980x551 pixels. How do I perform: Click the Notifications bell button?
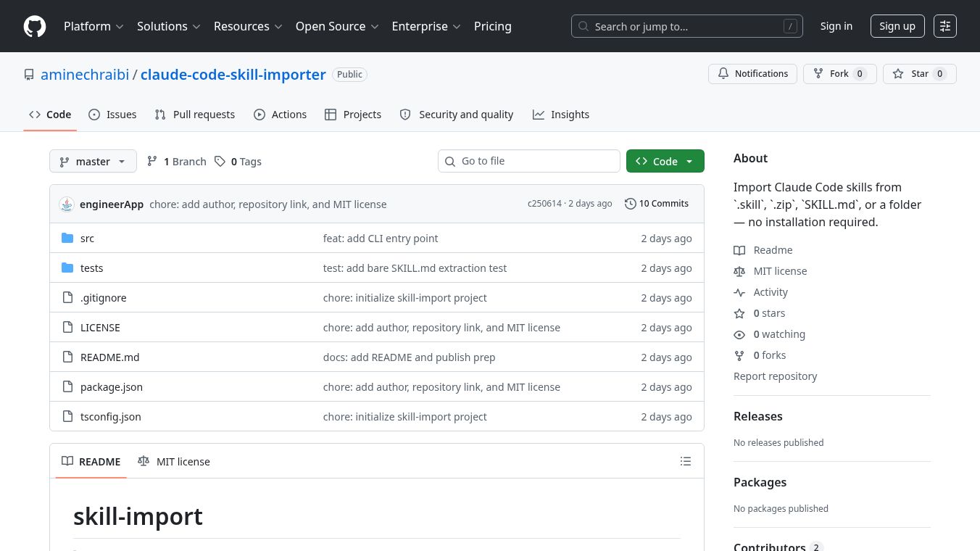(x=753, y=74)
